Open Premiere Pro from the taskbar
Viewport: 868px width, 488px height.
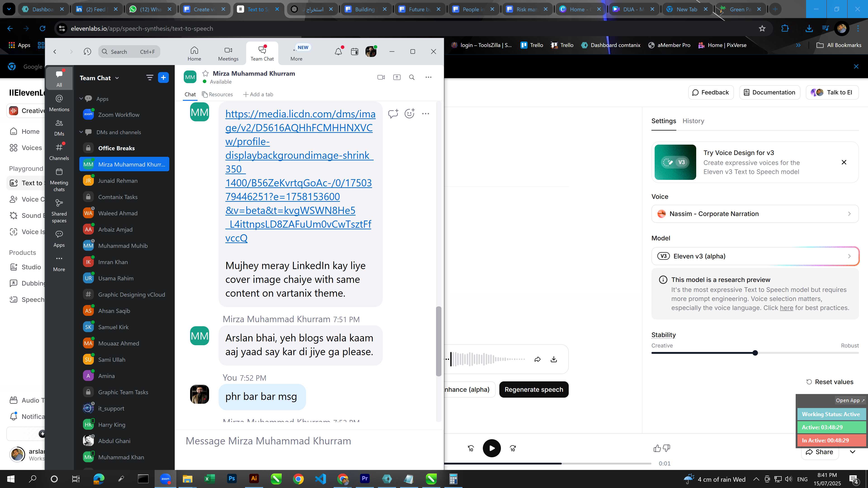365,479
